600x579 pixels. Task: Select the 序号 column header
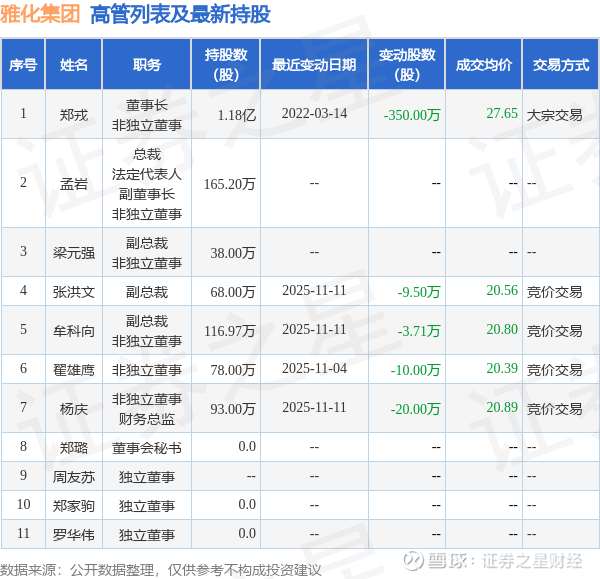pyautogui.click(x=23, y=65)
